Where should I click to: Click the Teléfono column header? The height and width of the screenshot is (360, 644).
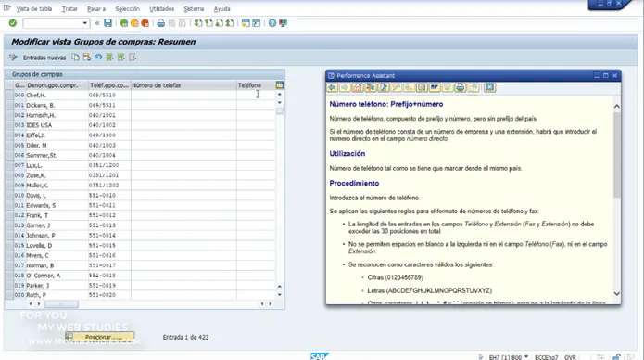click(x=256, y=85)
